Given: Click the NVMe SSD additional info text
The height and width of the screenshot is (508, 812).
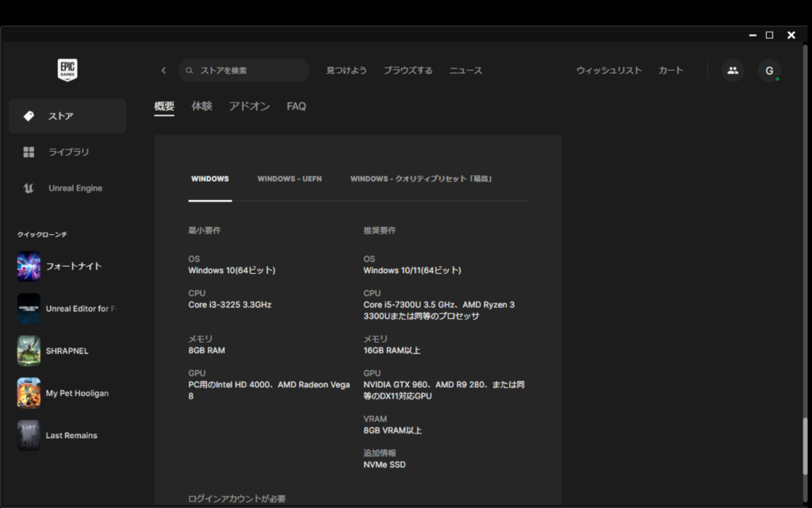Looking at the screenshot, I should click(385, 465).
